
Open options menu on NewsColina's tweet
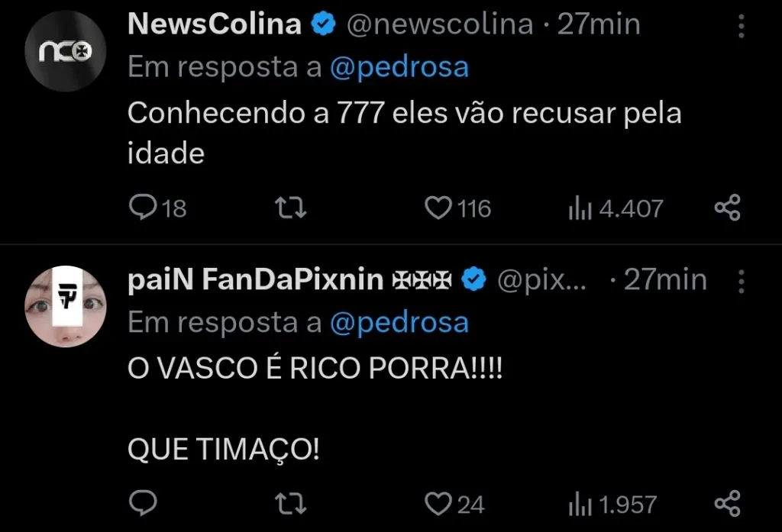742,25
